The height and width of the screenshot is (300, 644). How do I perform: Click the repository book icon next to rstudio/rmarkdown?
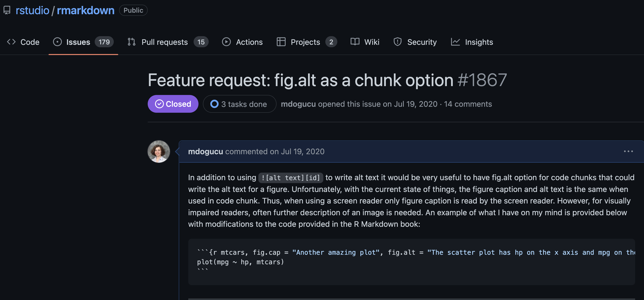tap(7, 10)
